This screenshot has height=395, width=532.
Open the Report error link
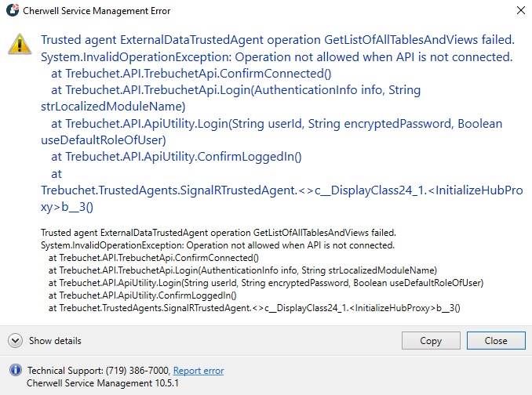[x=198, y=371]
